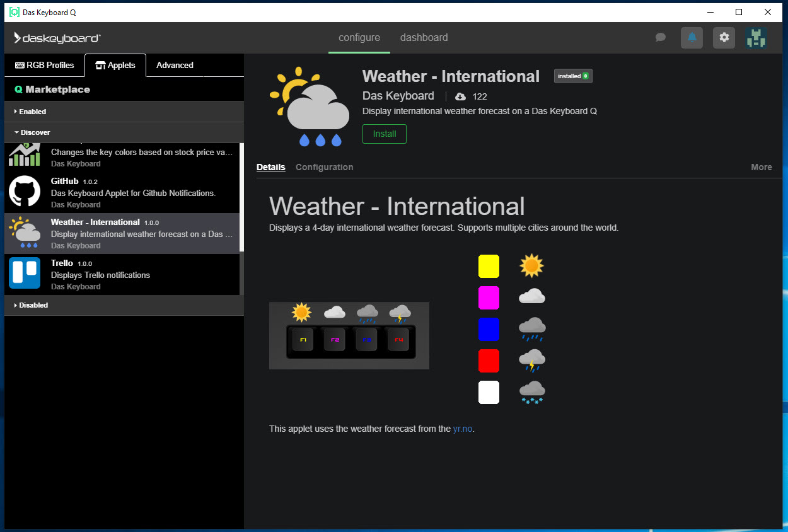
Task: Expand the Disabled section
Action: (124, 305)
